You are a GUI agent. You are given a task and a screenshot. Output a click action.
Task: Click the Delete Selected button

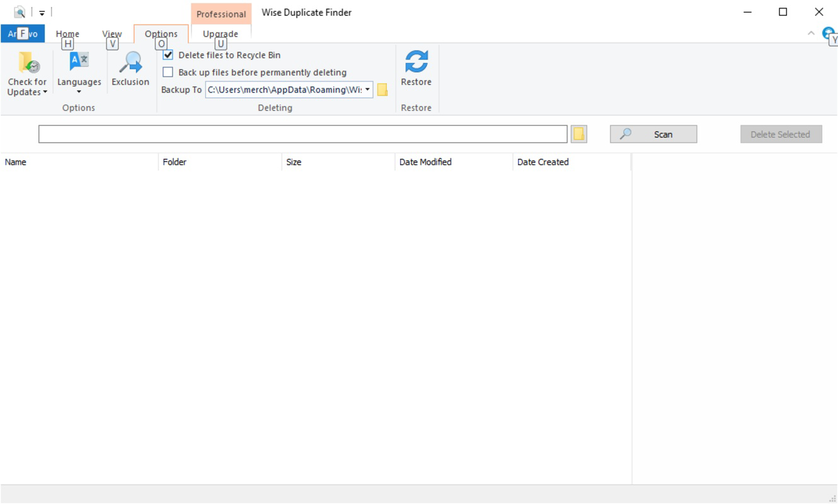click(x=781, y=134)
